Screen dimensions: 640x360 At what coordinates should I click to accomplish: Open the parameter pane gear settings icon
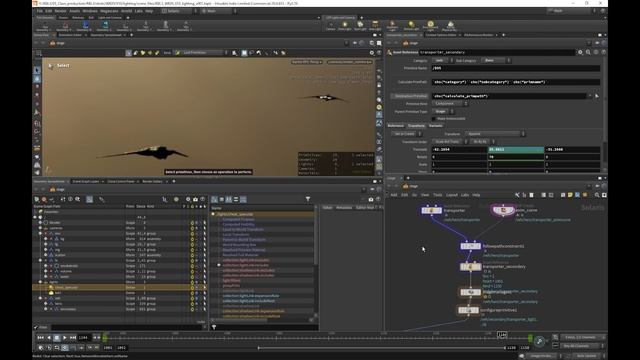(x=580, y=52)
